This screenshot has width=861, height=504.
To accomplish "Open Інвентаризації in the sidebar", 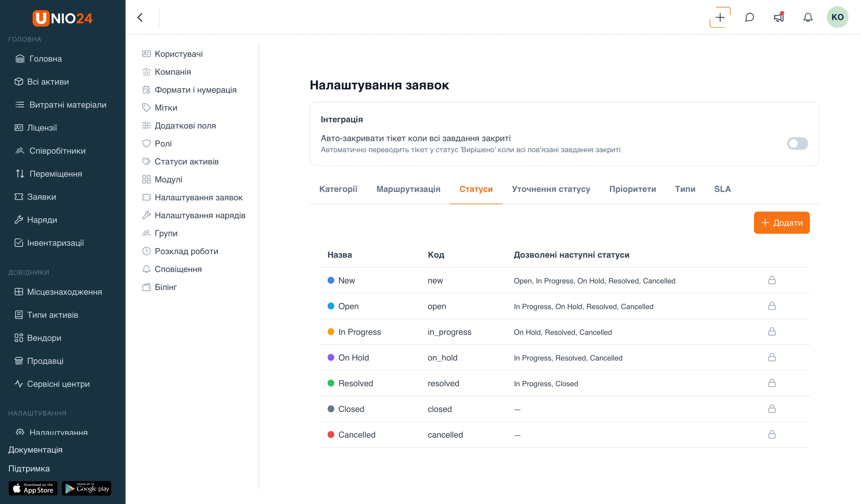I will (49, 243).
